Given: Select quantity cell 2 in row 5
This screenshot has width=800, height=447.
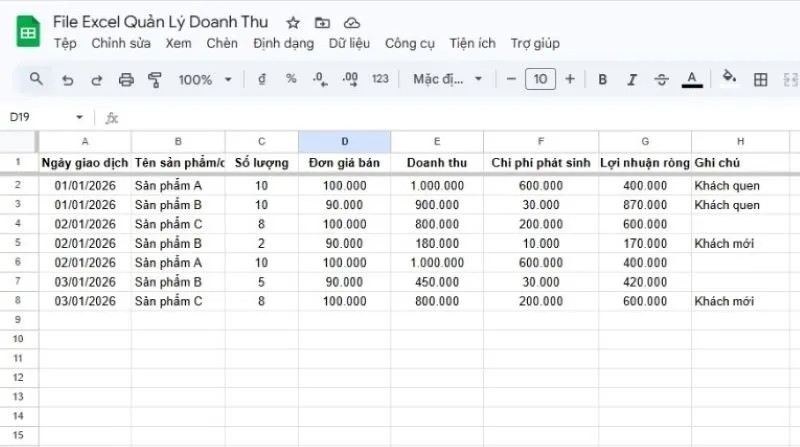Looking at the screenshot, I should [x=262, y=243].
